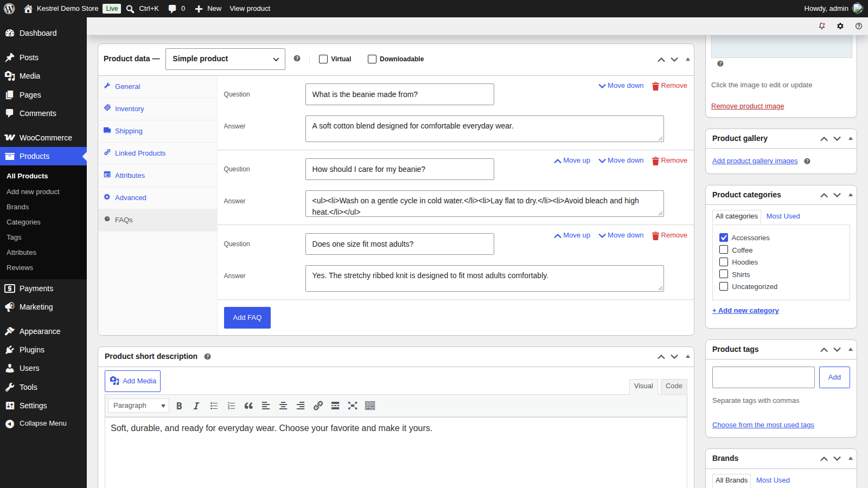Collapse the Product gallery panel
The image size is (868, 488).
click(851, 138)
